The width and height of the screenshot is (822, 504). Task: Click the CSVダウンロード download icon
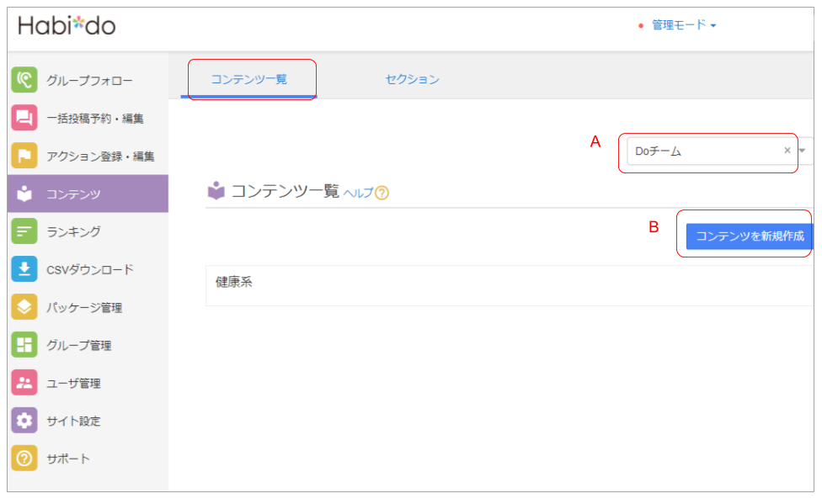pos(24,269)
